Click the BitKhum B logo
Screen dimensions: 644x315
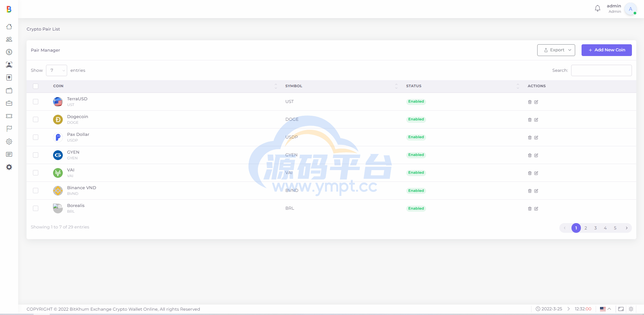9,9
